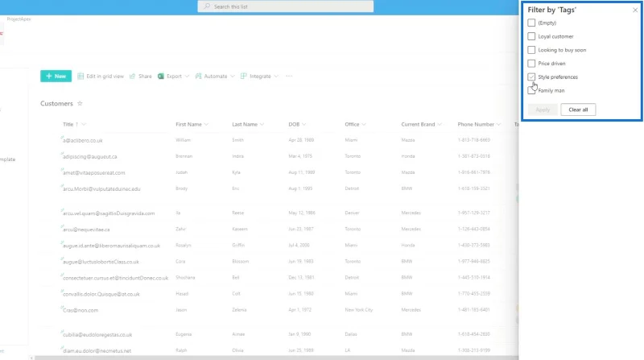This screenshot has height=360, width=644.
Task: Open item diam.eu.dolor@necmetus.net
Action: pos(97,350)
